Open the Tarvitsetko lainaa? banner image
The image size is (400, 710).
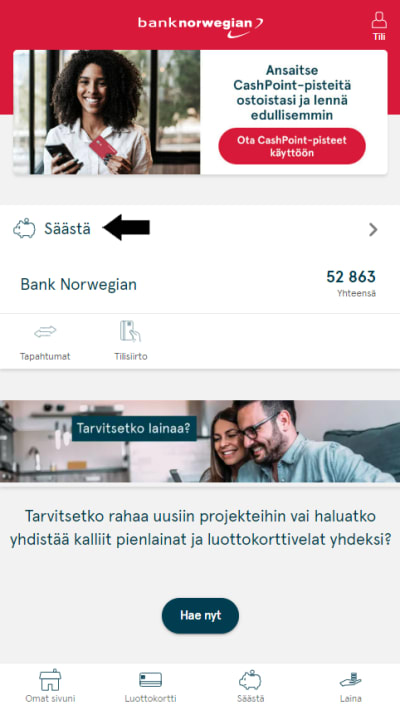pyautogui.click(x=200, y=441)
